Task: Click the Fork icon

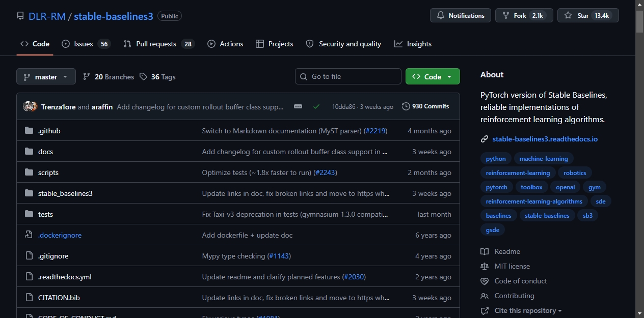Action: 506,16
